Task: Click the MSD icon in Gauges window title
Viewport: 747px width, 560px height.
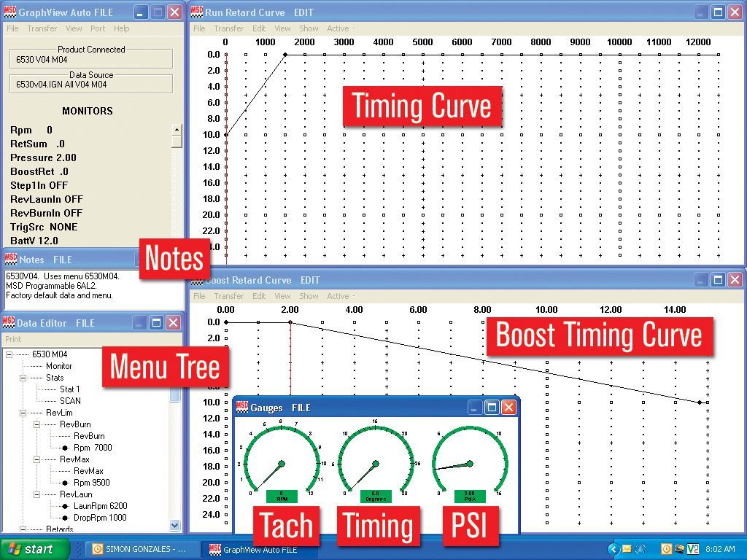Action: pos(242,408)
